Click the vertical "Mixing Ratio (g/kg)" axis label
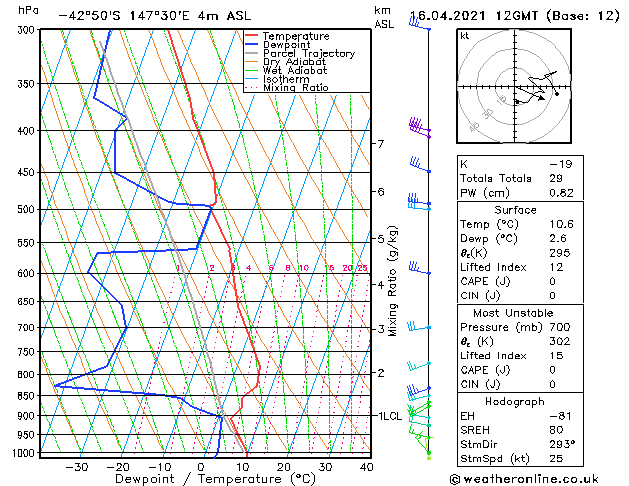 click(x=392, y=281)
